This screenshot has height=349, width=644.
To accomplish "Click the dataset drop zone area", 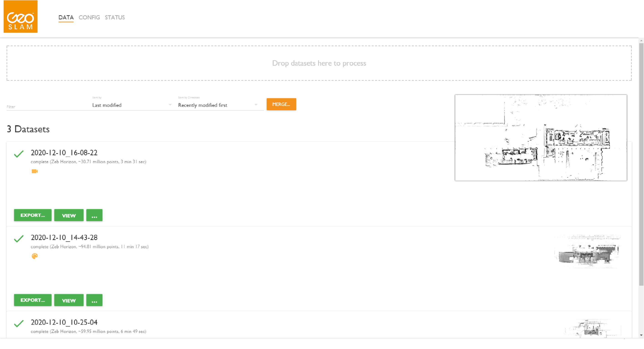I will pyautogui.click(x=319, y=63).
